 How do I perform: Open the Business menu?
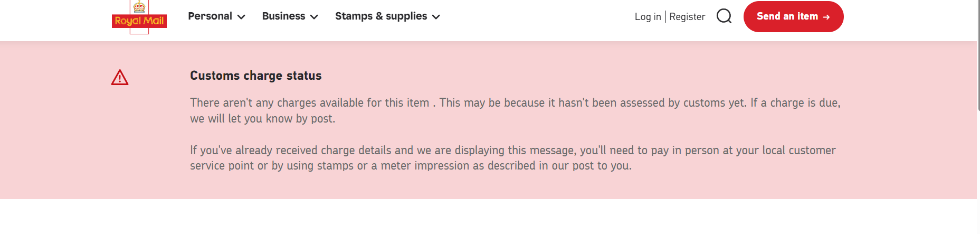pos(283,16)
